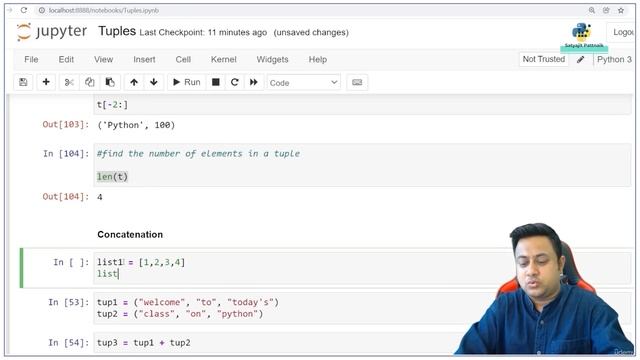Screen dimensions: 640x360
Task: Click the Out[103] output prompt
Action: point(65,124)
